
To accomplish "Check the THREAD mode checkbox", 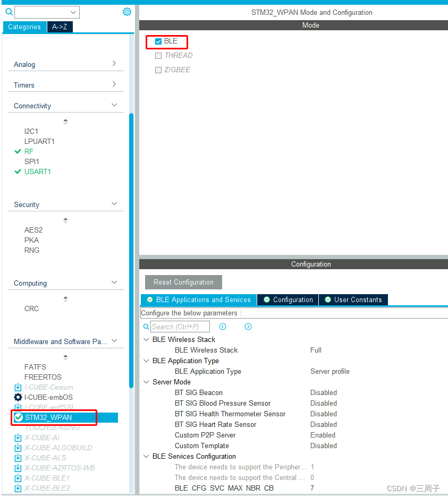I will click(158, 56).
